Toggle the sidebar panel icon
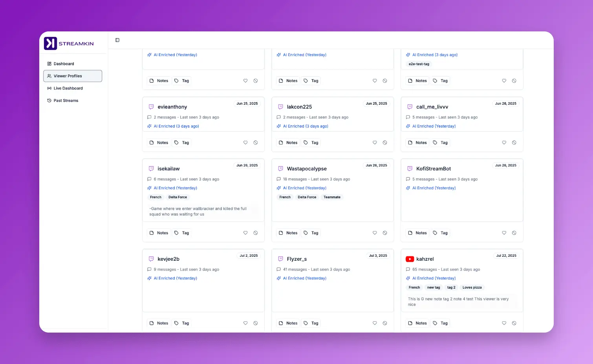This screenshot has height=364, width=593. (117, 40)
